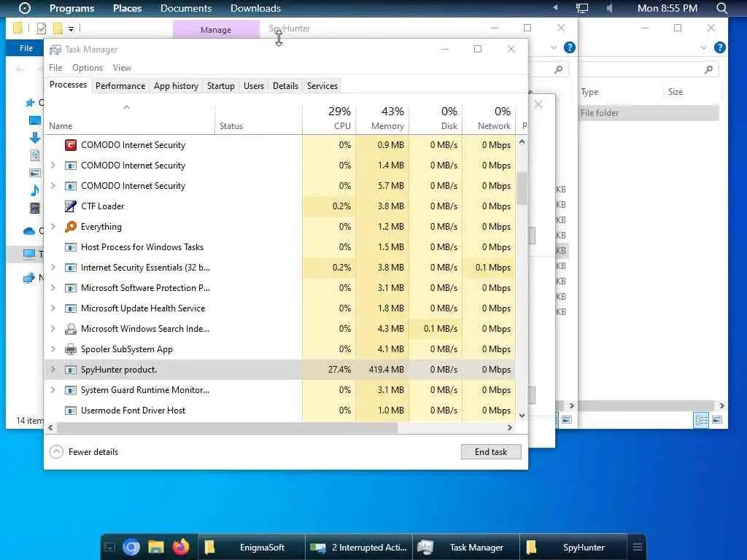Open the taskbar hamburger menu icon
Screen dimensions: 747x560
coord(638,547)
